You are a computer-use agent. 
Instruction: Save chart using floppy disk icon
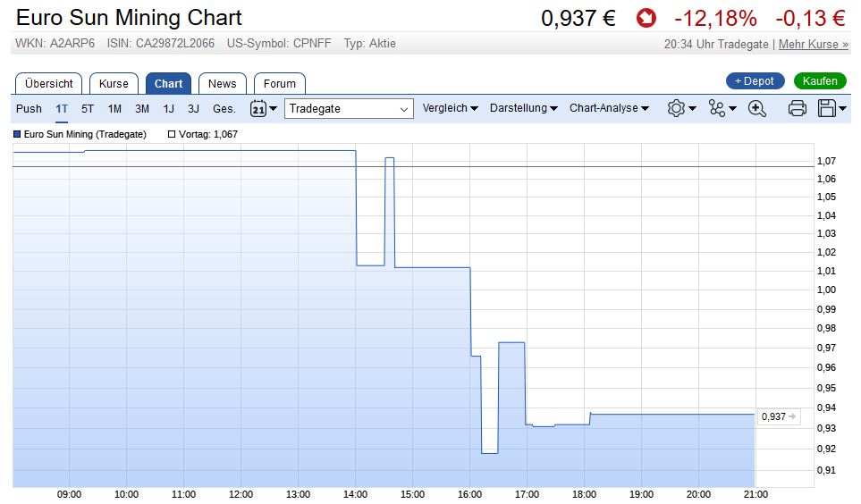tap(826, 108)
